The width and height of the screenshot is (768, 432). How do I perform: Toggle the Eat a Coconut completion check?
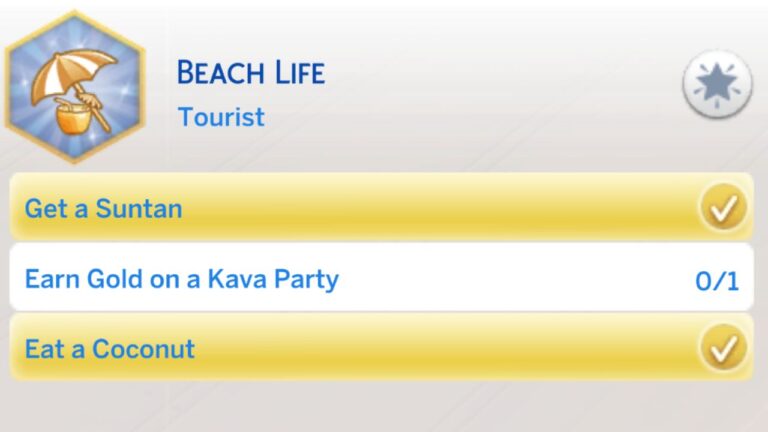[x=723, y=348]
